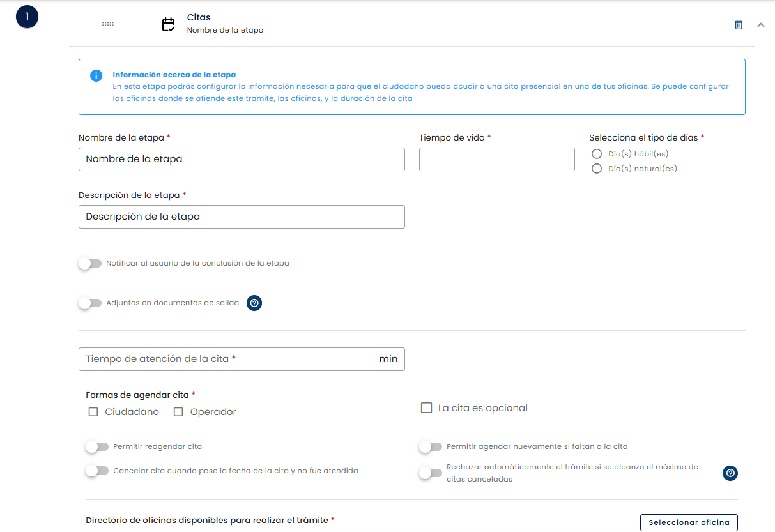The width and height of the screenshot is (775, 532).
Task: Click the blue information icon
Action: [96, 75]
